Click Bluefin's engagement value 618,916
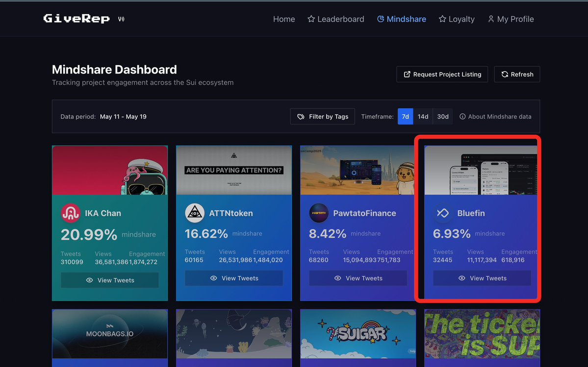Screen dimensions: 588x367 (x=513, y=260)
